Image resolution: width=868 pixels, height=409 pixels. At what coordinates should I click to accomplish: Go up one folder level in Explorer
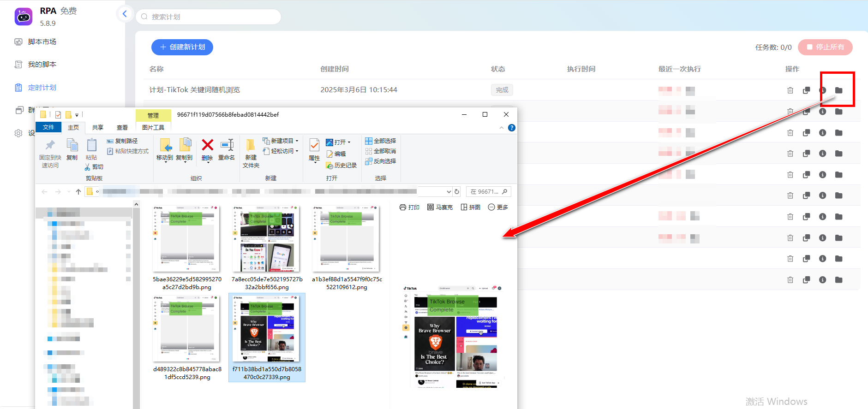click(x=78, y=192)
